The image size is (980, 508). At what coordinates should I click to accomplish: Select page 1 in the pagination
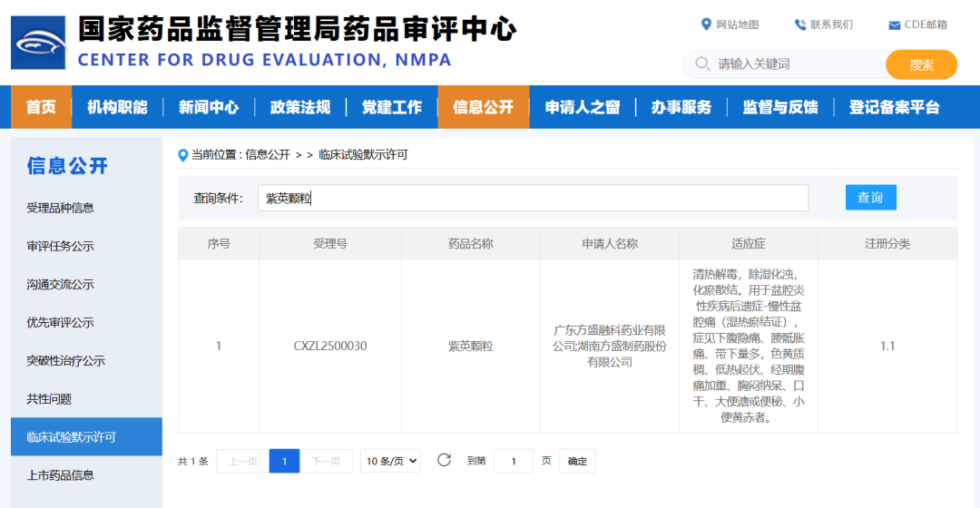pyautogui.click(x=284, y=461)
